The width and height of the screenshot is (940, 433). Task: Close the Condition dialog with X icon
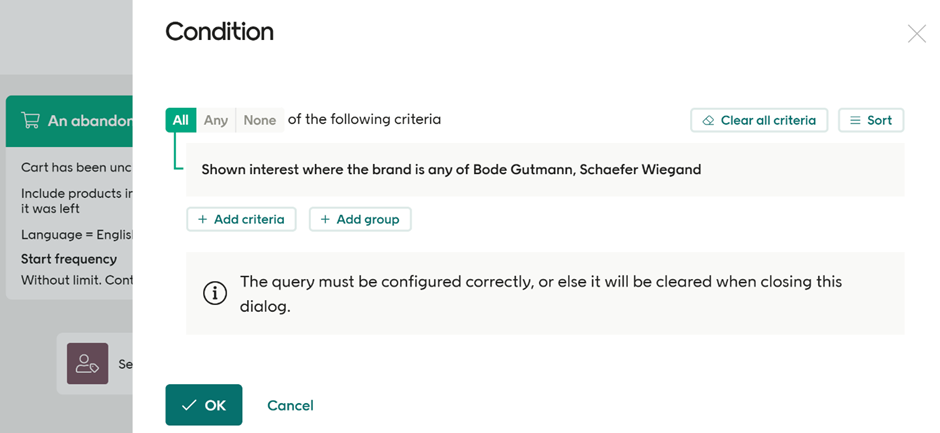click(x=917, y=34)
